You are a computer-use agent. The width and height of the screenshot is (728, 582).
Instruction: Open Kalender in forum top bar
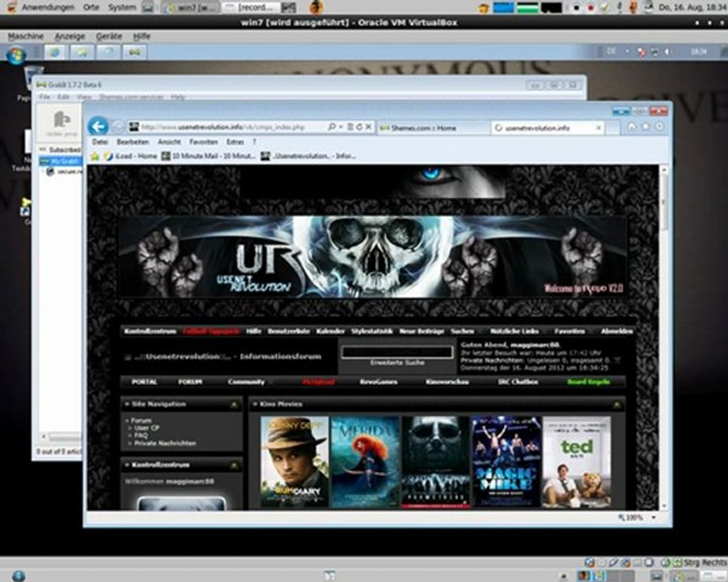pyautogui.click(x=330, y=331)
